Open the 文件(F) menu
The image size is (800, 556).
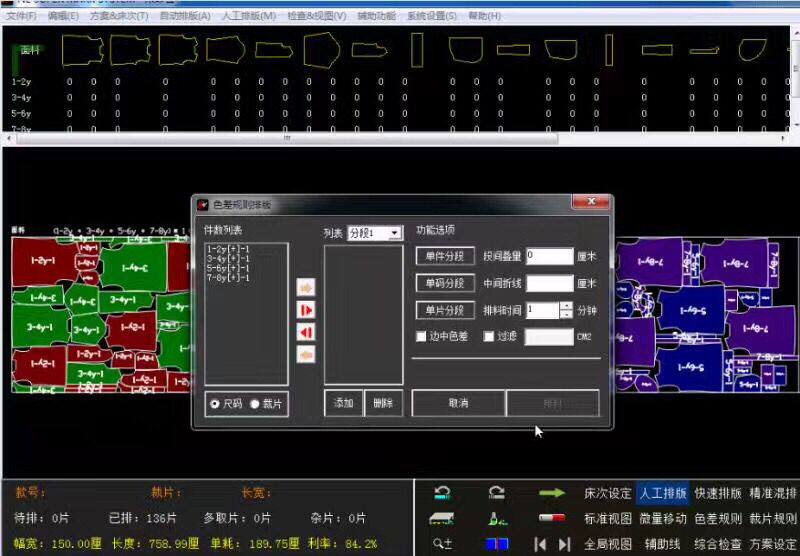21,16
